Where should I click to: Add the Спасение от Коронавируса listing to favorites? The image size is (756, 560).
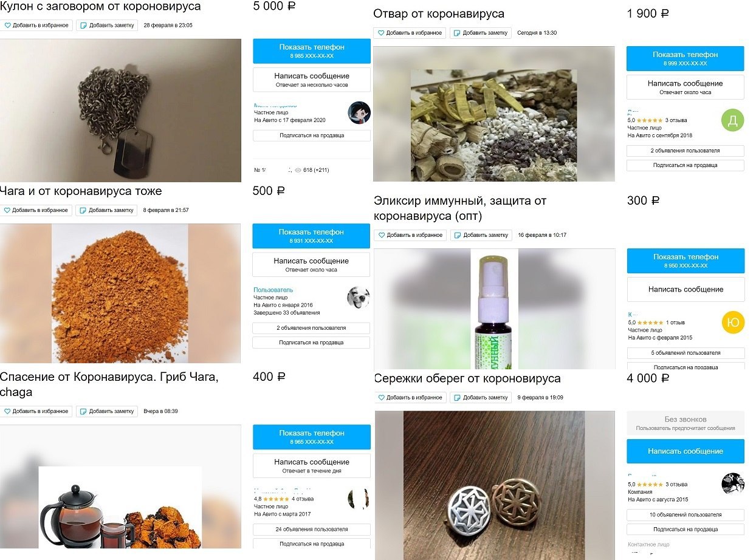click(x=36, y=411)
